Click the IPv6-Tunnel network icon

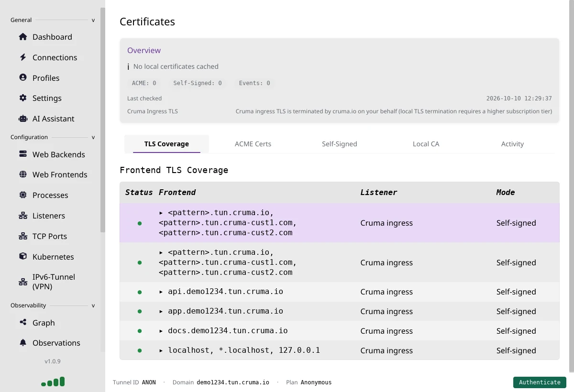tap(23, 282)
